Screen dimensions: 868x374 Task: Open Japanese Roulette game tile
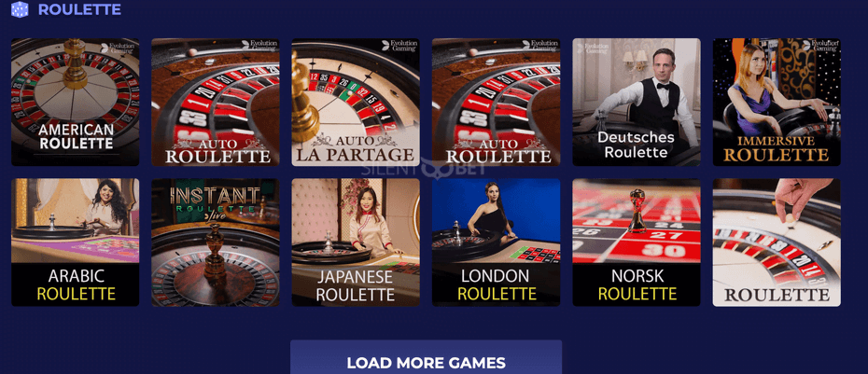356,242
